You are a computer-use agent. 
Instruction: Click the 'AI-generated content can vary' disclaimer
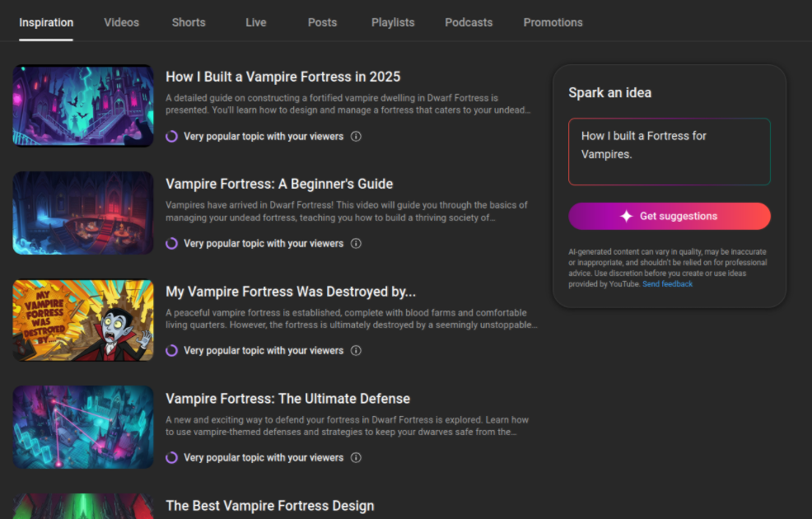(668, 268)
